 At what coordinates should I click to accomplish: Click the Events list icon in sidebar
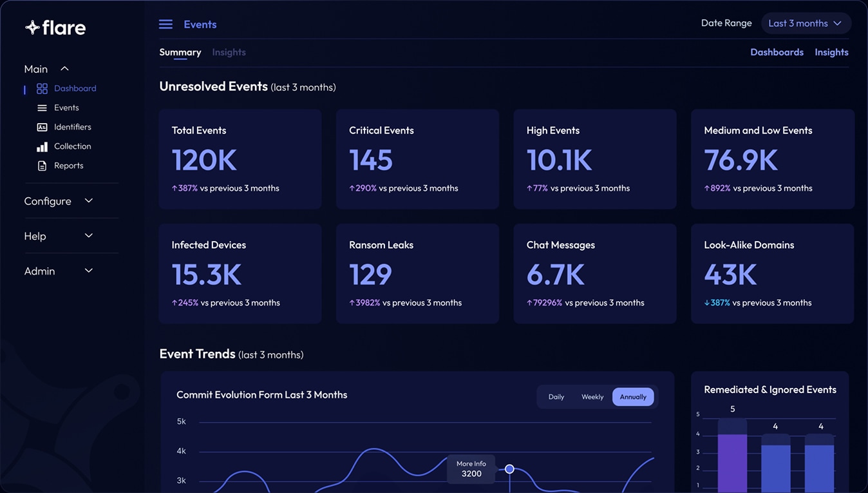click(x=42, y=108)
